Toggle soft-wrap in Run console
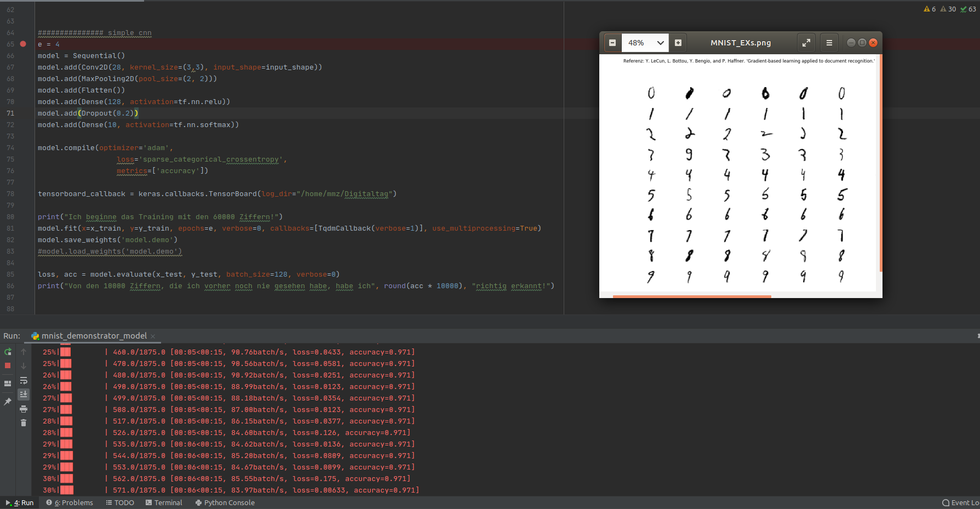 (x=24, y=380)
